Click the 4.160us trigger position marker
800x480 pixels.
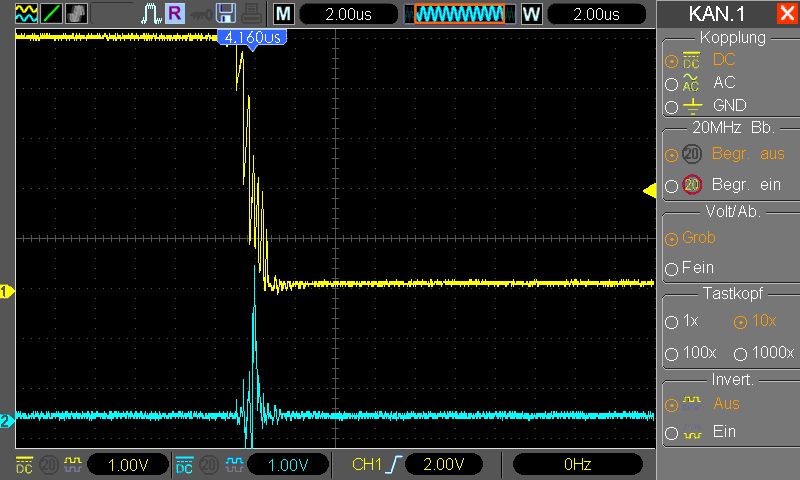click(252, 37)
